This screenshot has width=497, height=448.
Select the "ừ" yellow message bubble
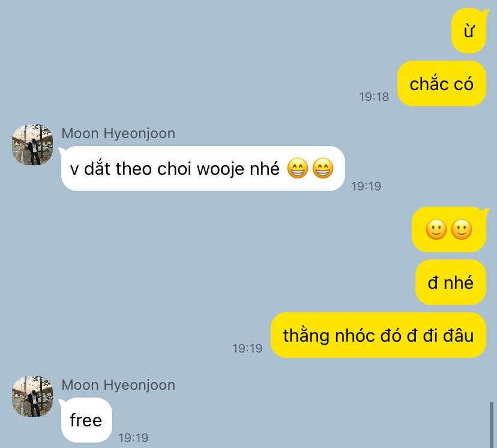(x=469, y=31)
